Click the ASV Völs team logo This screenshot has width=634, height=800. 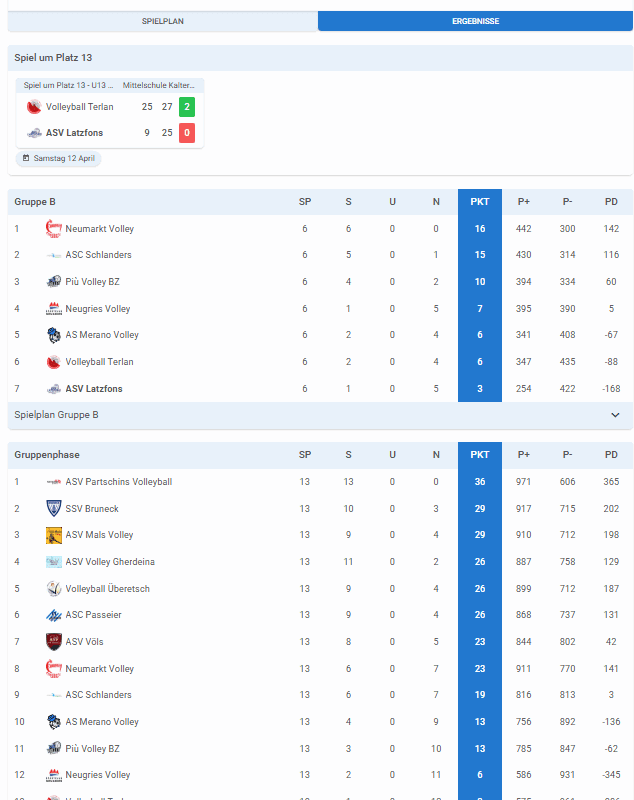tap(54, 642)
